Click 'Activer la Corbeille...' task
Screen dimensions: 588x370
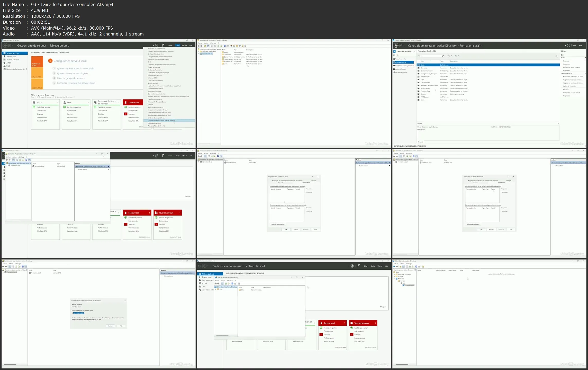click(569, 86)
